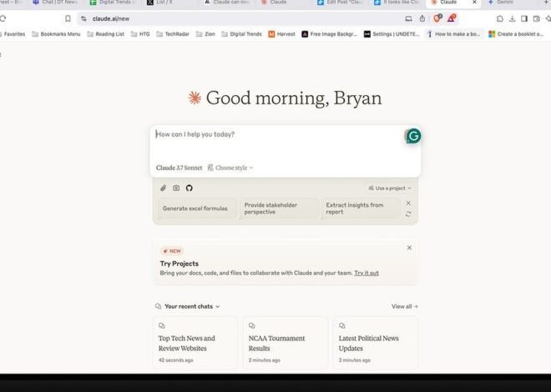Click Provide stakeholder perspective suggestion

[x=279, y=209]
